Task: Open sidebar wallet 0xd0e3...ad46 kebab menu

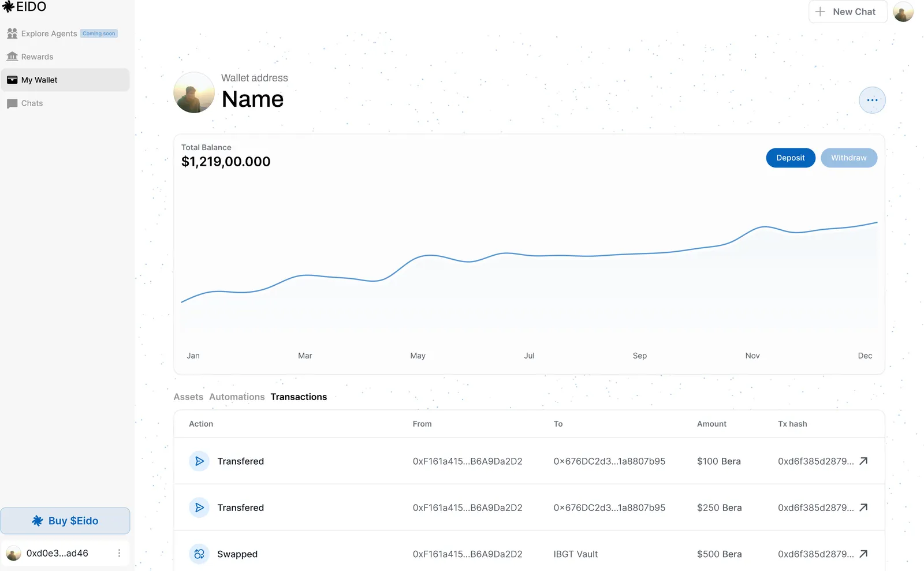Action: pos(119,553)
